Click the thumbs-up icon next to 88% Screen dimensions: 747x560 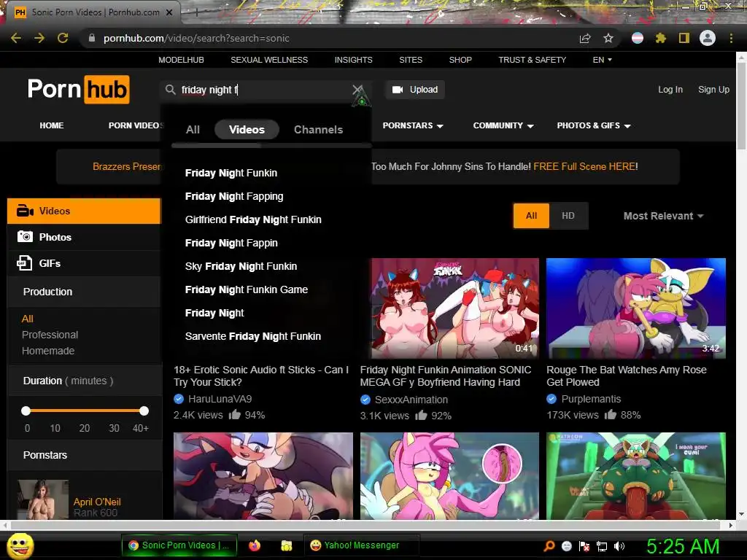tap(611, 414)
